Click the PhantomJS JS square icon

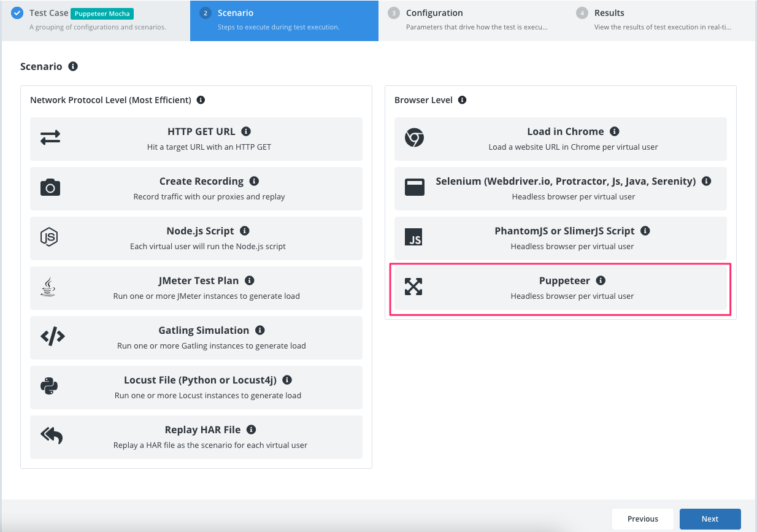pos(413,237)
